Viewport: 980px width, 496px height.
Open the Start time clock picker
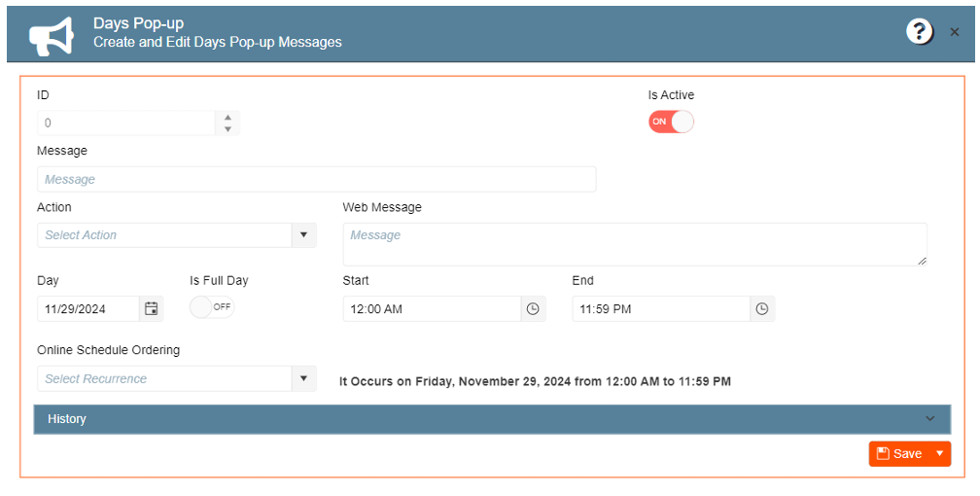click(533, 308)
